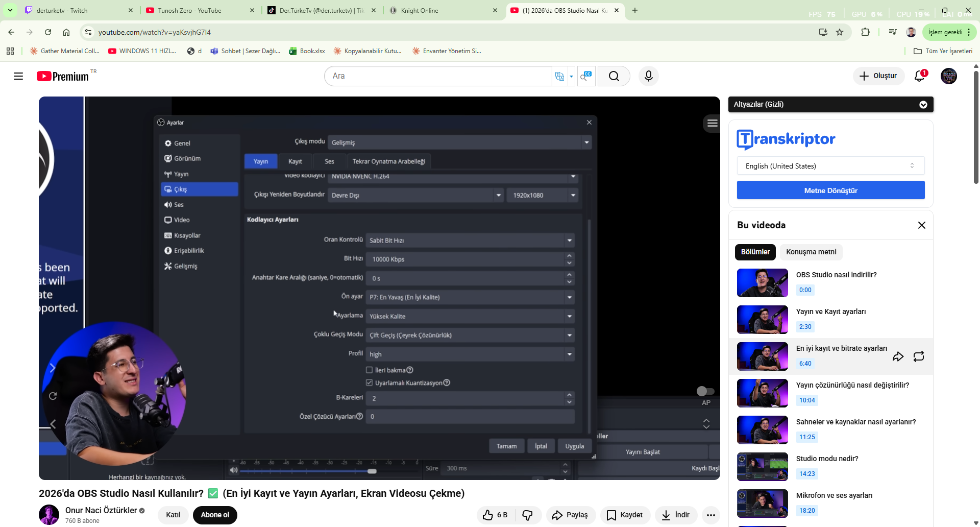Open the 'Çıkış modu' Gelişmiş dropdown
The height and width of the screenshot is (527, 980).
point(460,142)
